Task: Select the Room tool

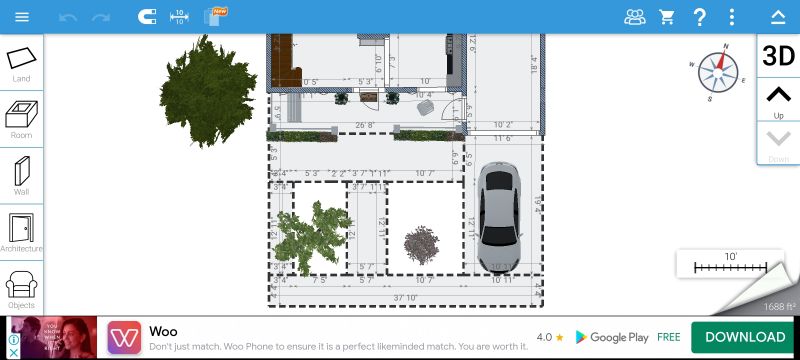Action: (x=21, y=120)
